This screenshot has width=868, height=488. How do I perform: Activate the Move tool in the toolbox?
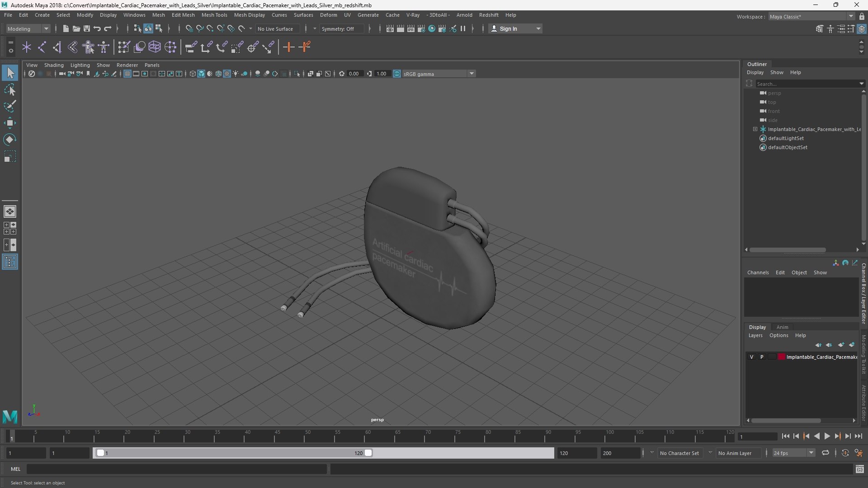(x=10, y=123)
